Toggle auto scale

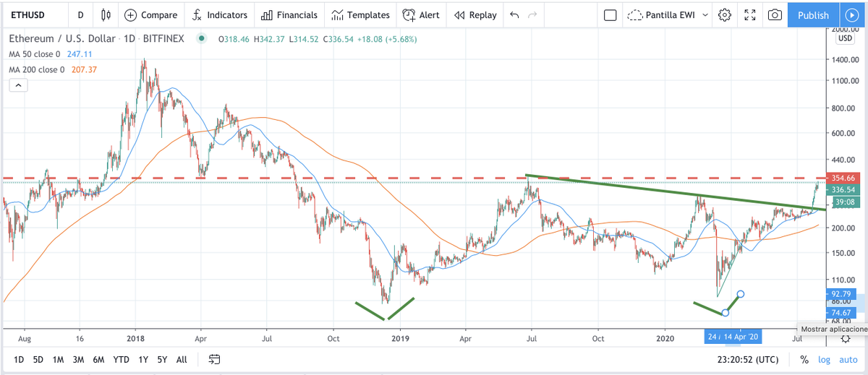coord(848,359)
